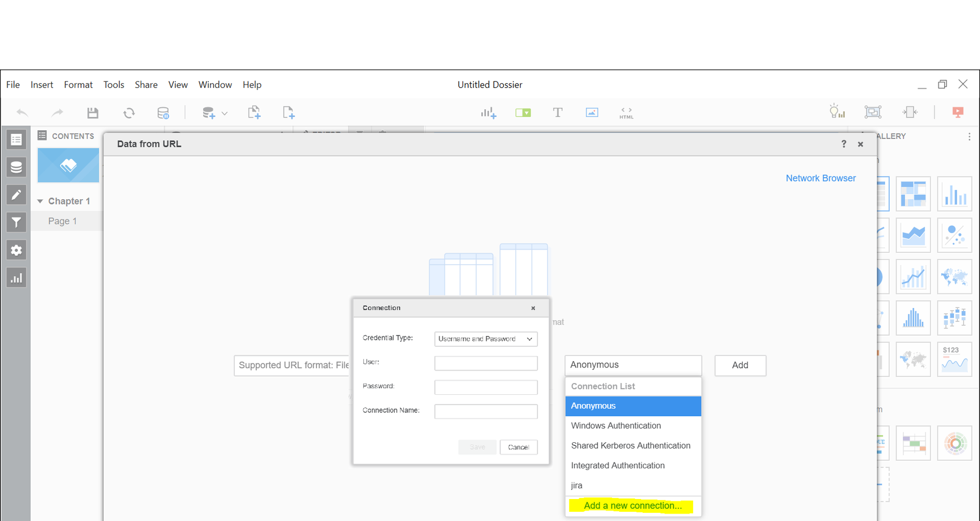Image resolution: width=980 pixels, height=521 pixels.
Task: Click the Redo arrow icon
Action: [x=57, y=112]
